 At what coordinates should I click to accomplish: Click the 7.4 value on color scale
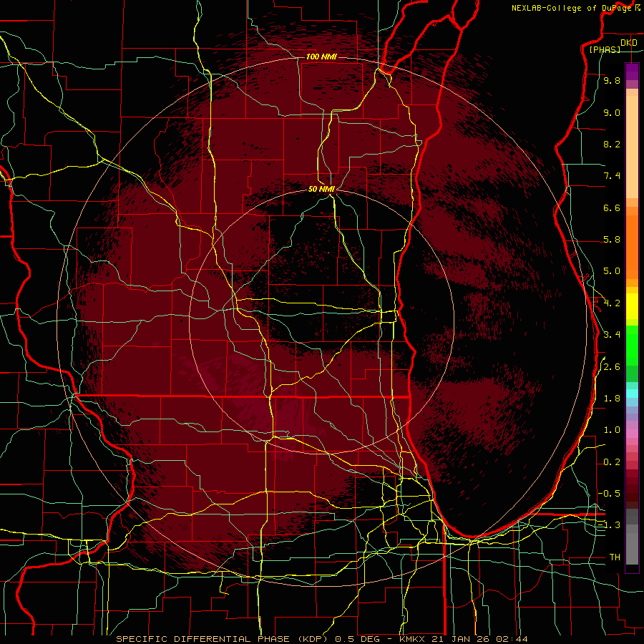(612, 176)
